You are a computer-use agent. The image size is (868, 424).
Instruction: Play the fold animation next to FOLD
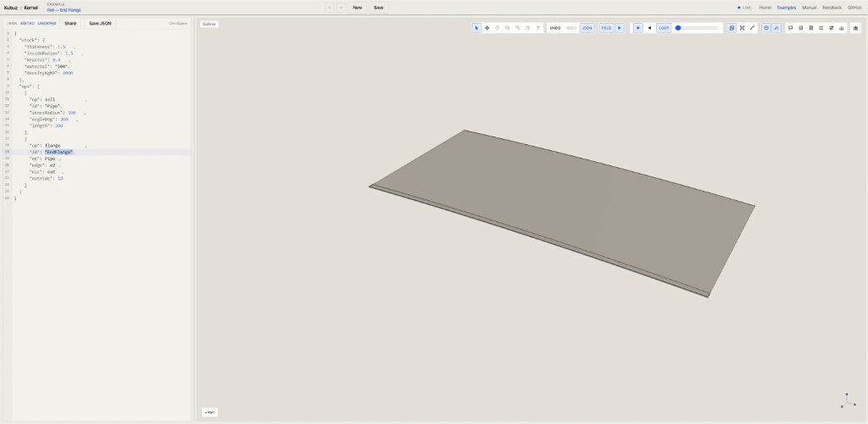tap(620, 28)
